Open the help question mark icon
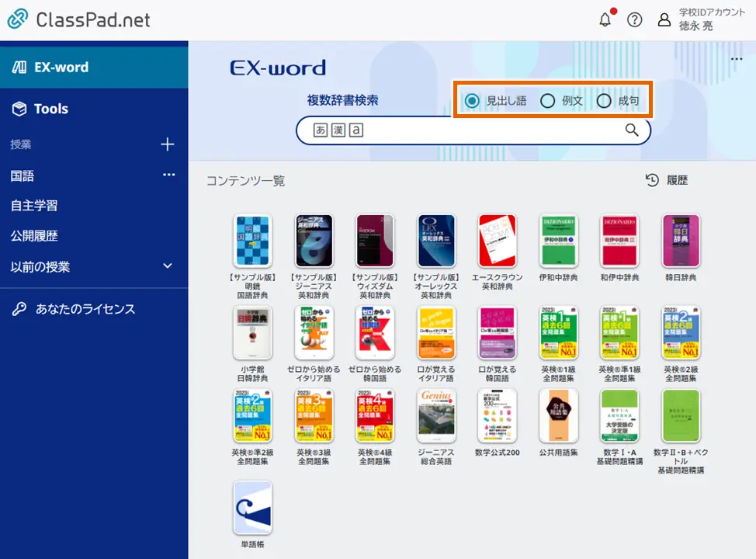This screenshot has height=559, width=756. [634, 19]
